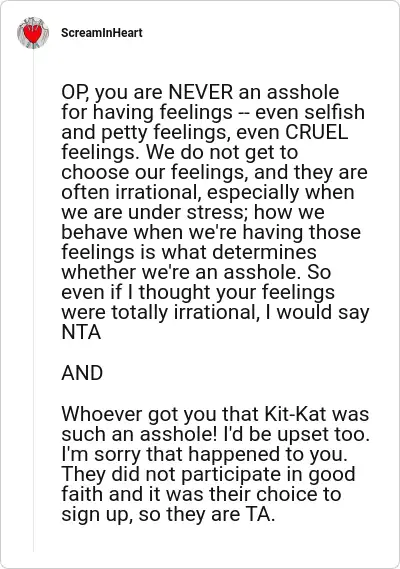This screenshot has height=569, width=400.
Task: Collapse the comment using the vertical thread line
Action: click(x=33, y=301)
